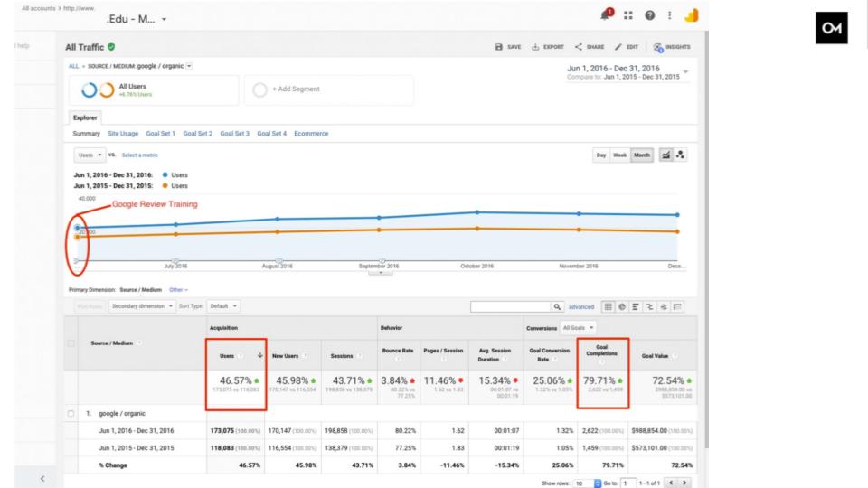Screen dimensions: 868x488
Task: Click the August 2016 orange data point
Action: (x=278, y=232)
